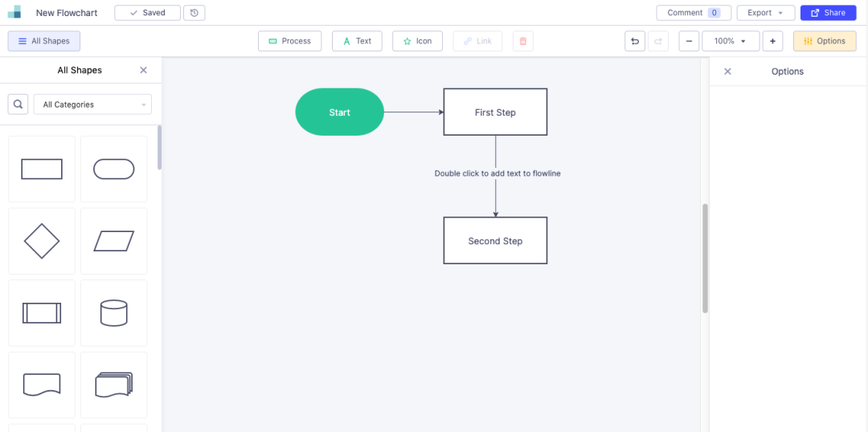Select the rectangle process shape
The height and width of the screenshot is (432, 868).
[42, 169]
